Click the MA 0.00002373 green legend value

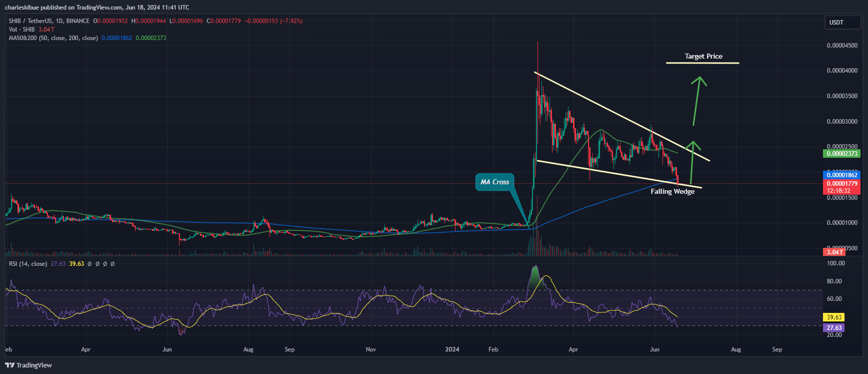[x=151, y=38]
